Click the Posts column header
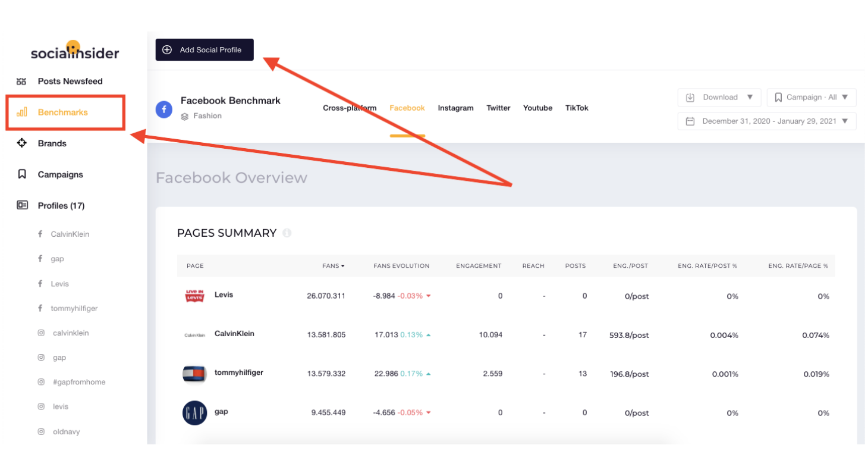 coord(575,266)
